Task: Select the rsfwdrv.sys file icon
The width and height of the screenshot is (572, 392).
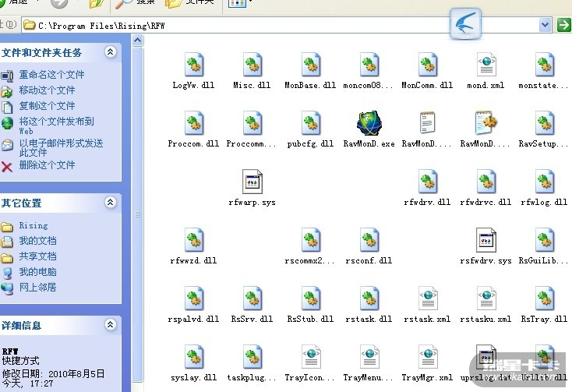Action: pyautogui.click(x=486, y=242)
